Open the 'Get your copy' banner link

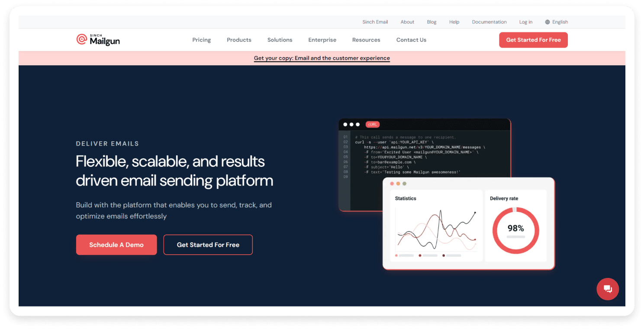(322, 58)
